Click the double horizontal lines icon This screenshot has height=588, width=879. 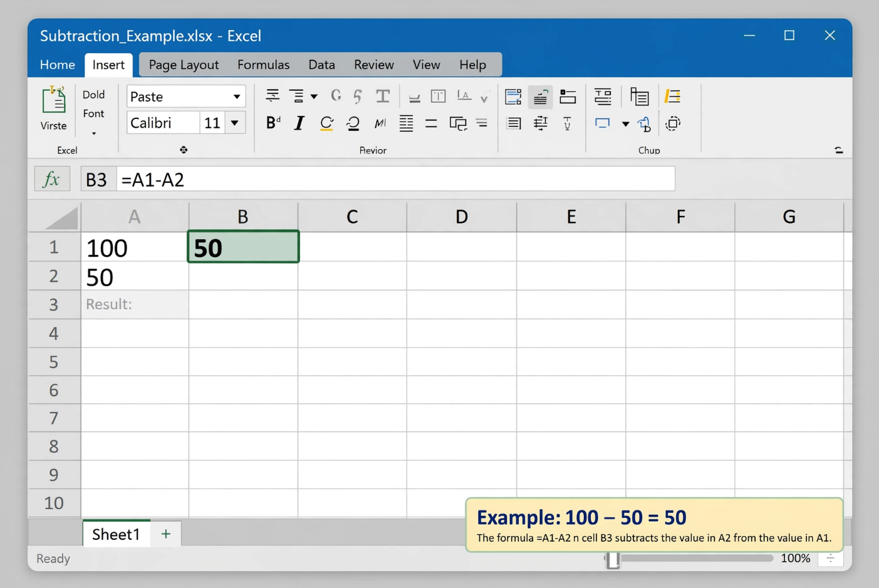(431, 123)
